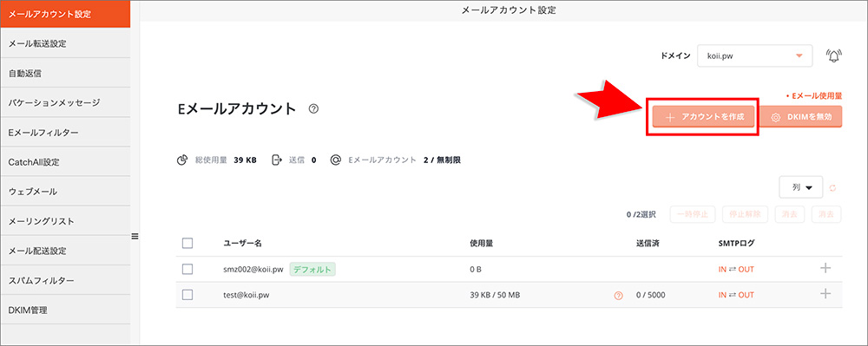The image size is (868, 346).
Task: Click the 送信 outgoing icon
Action: (277, 160)
